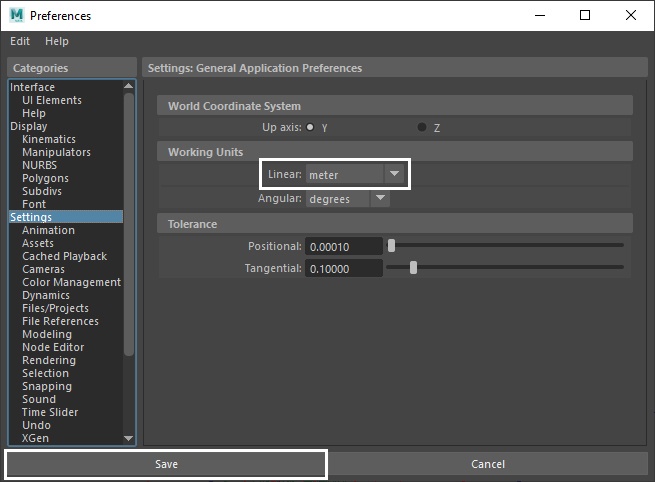Select Y as the up axis
This screenshot has height=482, width=655.
click(x=310, y=127)
